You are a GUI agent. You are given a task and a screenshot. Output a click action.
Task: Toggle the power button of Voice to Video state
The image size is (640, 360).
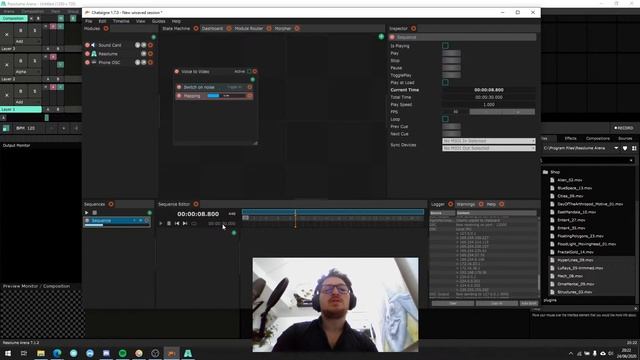tap(177, 71)
